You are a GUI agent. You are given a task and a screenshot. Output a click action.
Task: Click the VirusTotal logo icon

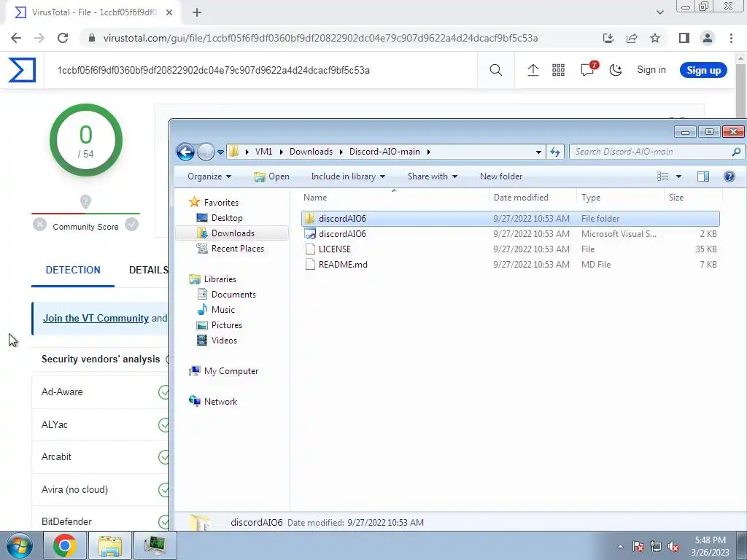pos(22,70)
